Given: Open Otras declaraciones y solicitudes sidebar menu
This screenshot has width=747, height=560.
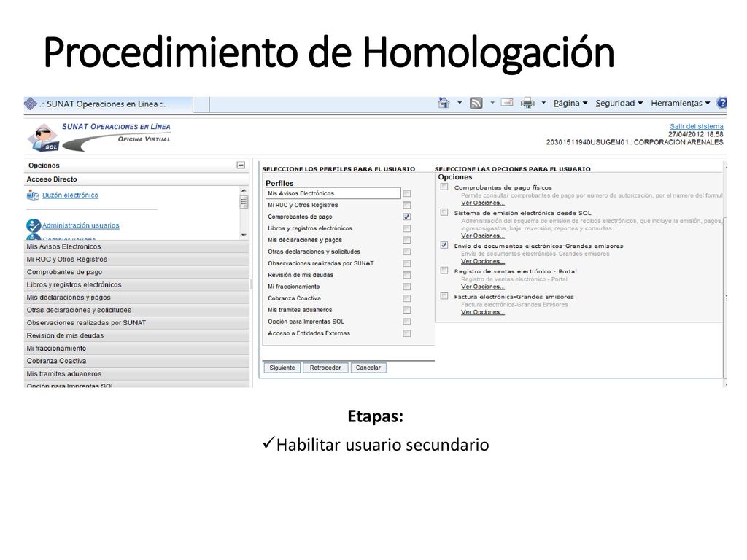Looking at the screenshot, I should coord(136,310).
